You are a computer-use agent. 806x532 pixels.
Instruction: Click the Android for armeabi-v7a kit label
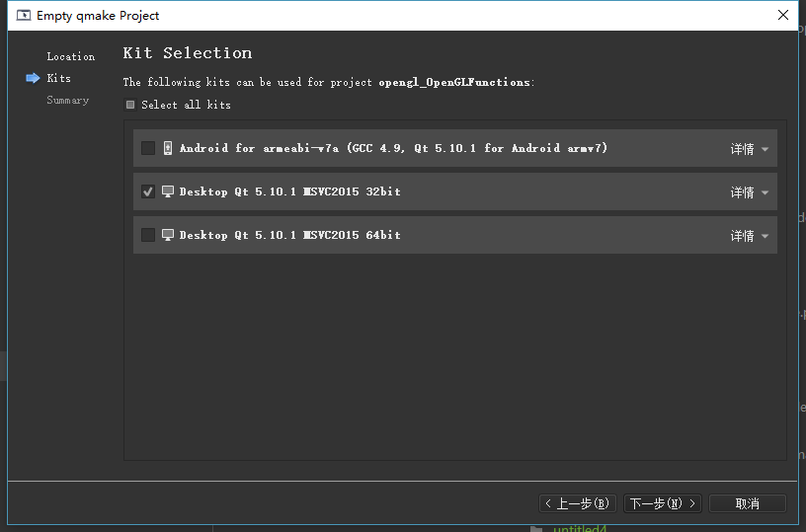click(393, 148)
